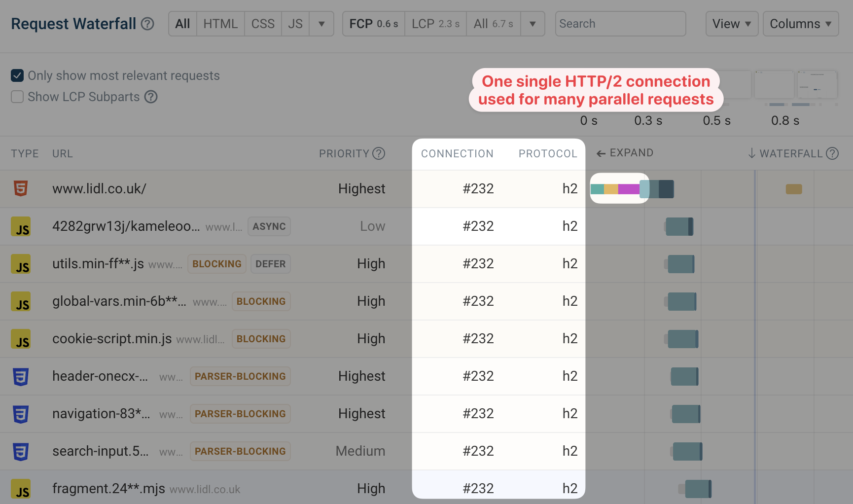Click the fragment.24**.mjs waterfall bar
This screenshot has height=504, width=853.
pyautogui.click(x=695, y=489)
